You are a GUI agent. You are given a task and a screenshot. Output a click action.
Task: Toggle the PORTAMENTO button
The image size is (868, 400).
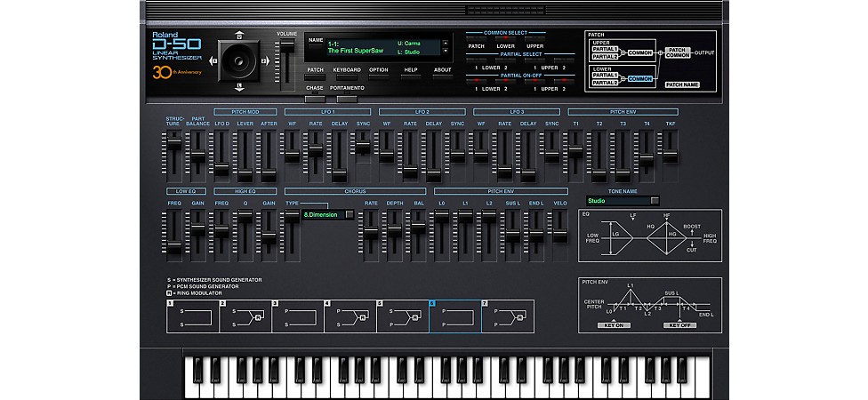347,99
